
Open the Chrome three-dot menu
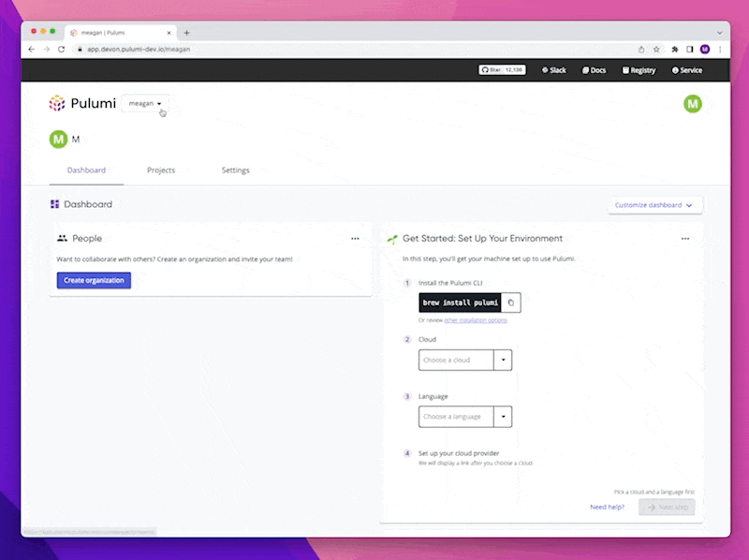(x=720, y=50)
